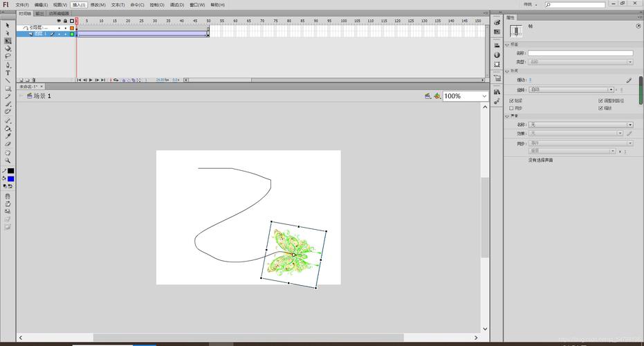
Task: Select the Bone tool
Action: [x=8, y=120]
